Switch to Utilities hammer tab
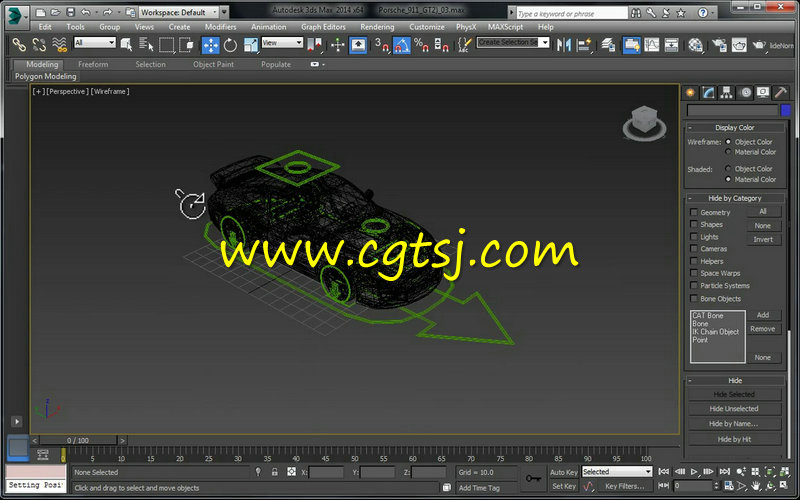Image resolution: width=800 pixels, height=500 pixels. tap(781, 92)
